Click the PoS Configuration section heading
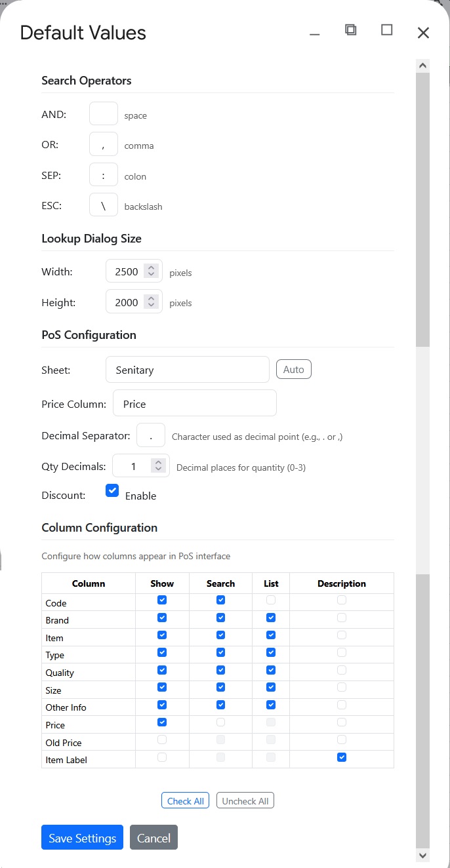The width and height of the screenshot is (450, 868). click(89, 334)
